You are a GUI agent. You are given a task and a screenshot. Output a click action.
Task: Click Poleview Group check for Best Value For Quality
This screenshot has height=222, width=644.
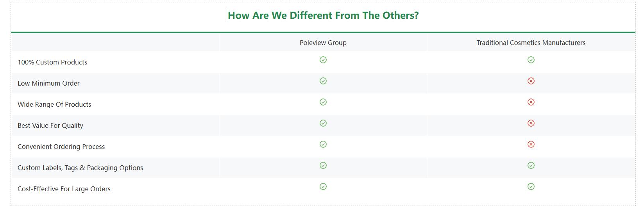[323, 123]
